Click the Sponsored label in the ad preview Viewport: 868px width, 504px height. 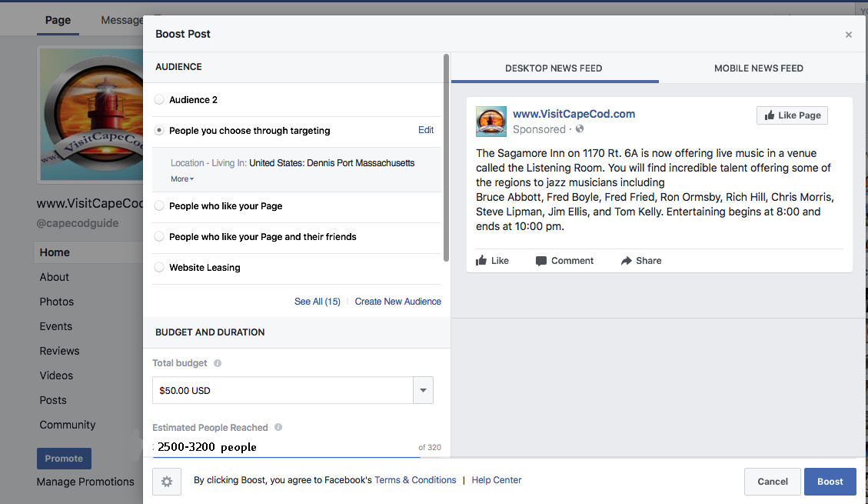(x=539, y=129)
